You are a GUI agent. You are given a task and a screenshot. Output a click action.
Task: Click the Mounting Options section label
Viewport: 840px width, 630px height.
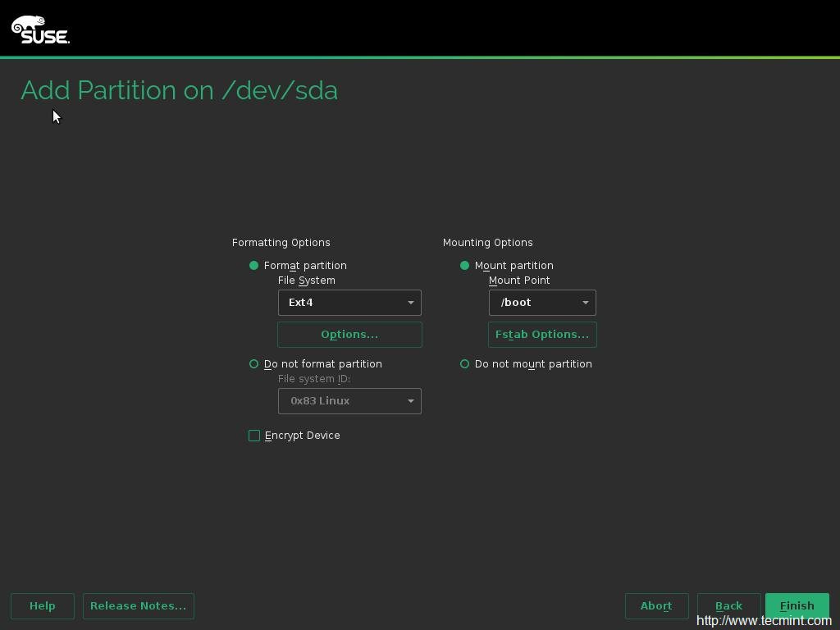pos(487,243)
